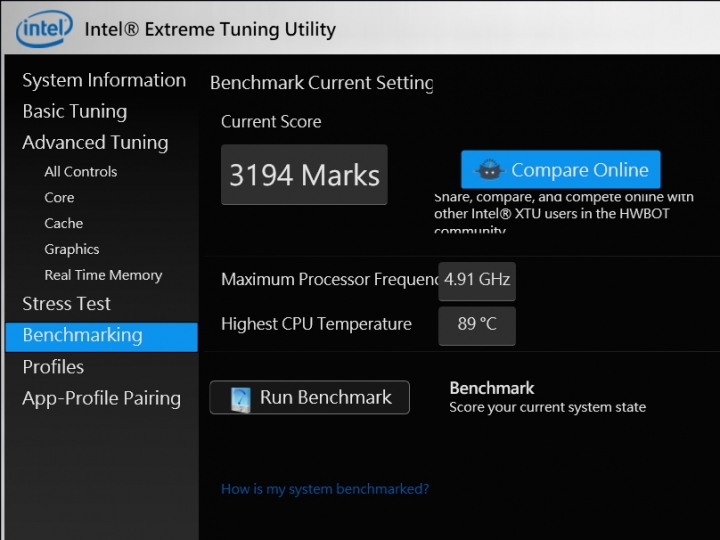Click 'Highest CPU Temperature' label
This screenshot has height=540, width=720.
pos(316,324)
